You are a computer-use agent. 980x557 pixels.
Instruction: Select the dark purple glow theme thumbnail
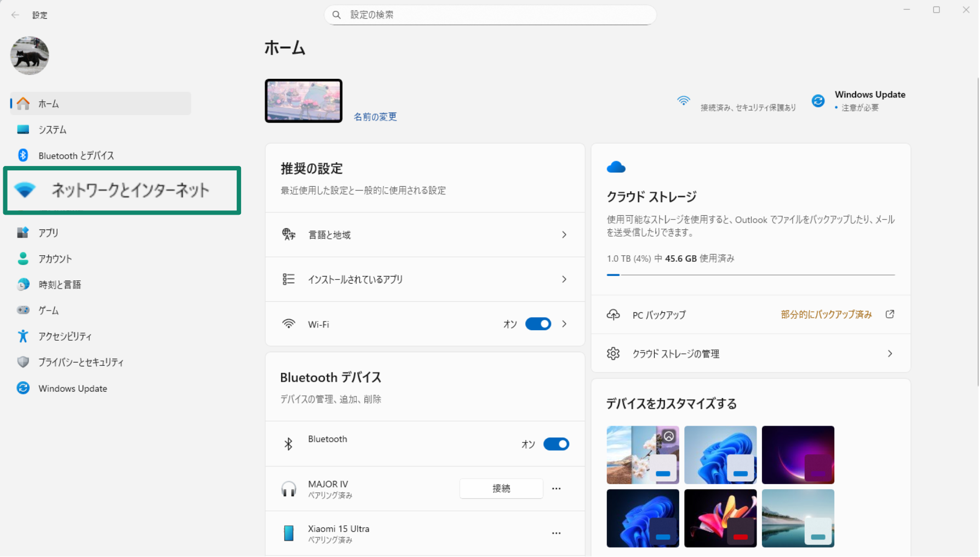pyautogui.click(x=798, y=455)
